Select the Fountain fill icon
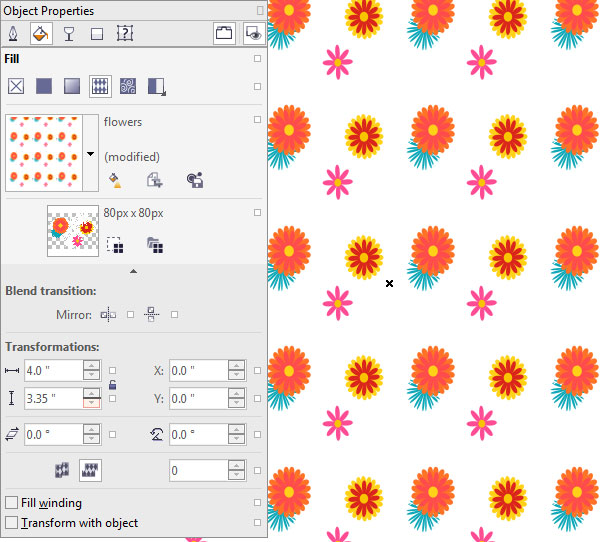Viewport: 600px width, 542px height. point(72,86)
